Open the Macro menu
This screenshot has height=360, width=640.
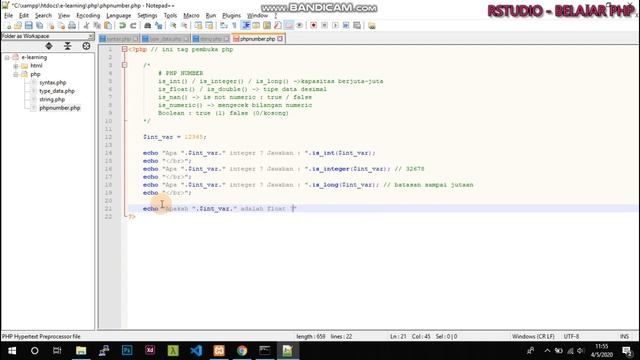(x=191, y=16)
